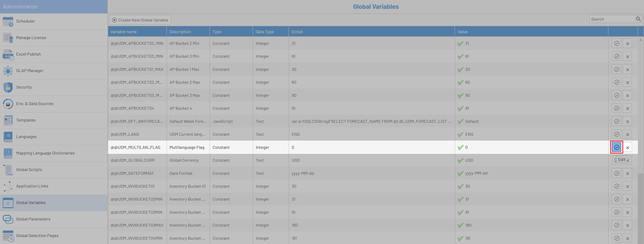The height and width of the screenshot is (244, 644).
Task: Click into the Search field
Action: click(611, 19)
